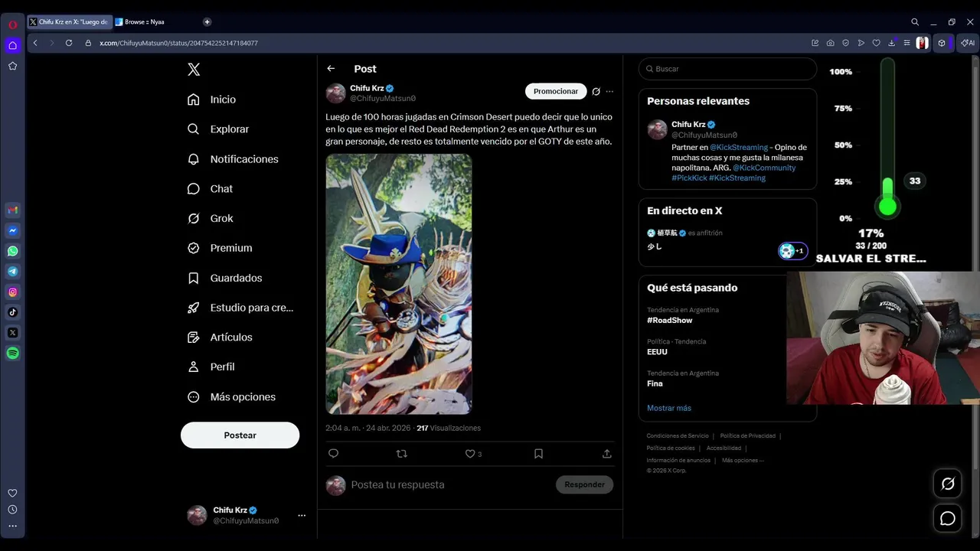
Task: Click the Postear button
Action: (240, 435)
